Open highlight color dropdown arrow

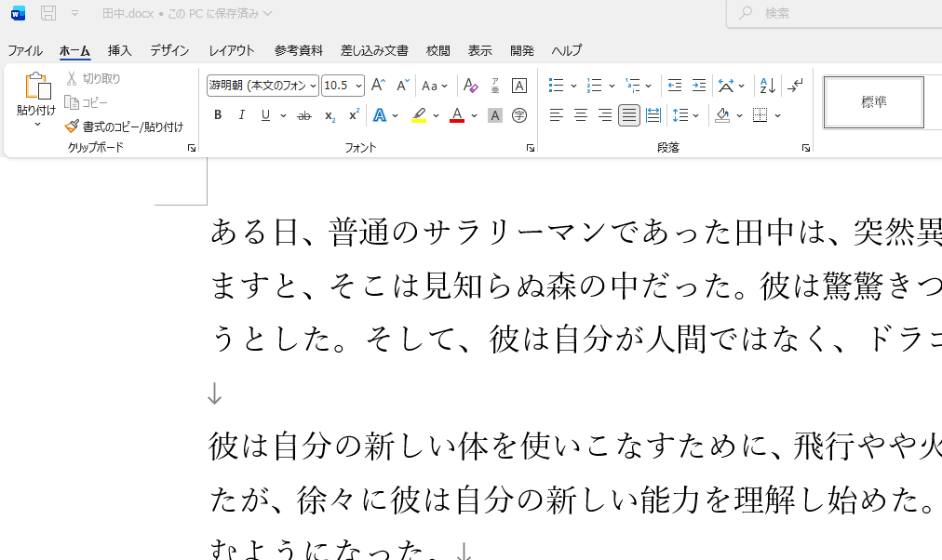point(437,115)
